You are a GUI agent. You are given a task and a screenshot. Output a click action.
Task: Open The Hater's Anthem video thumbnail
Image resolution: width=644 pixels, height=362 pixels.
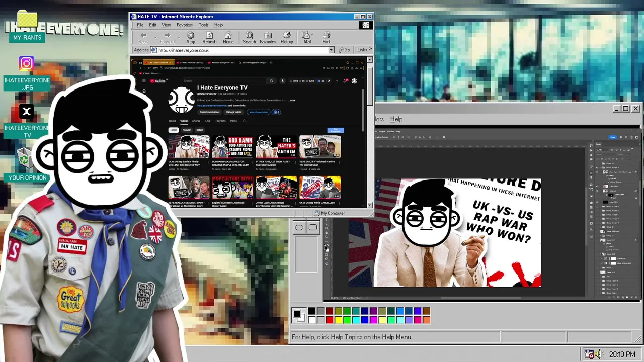click(276, 146)
